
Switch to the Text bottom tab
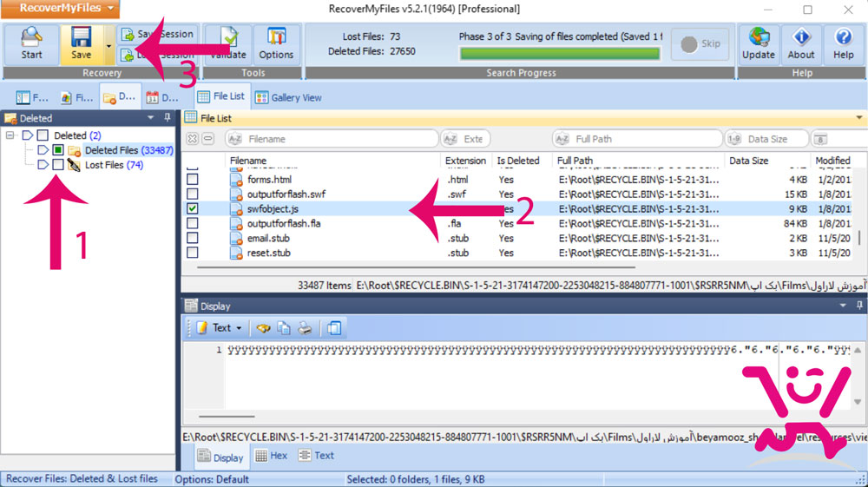tap(316, 456)
